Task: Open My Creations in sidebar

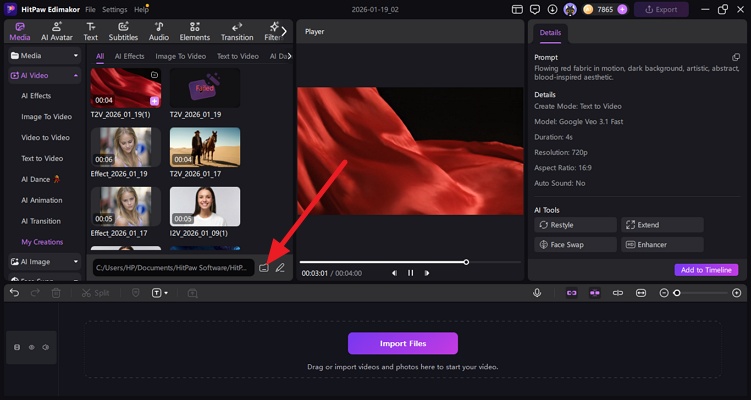Action: (x=42, y=242)
